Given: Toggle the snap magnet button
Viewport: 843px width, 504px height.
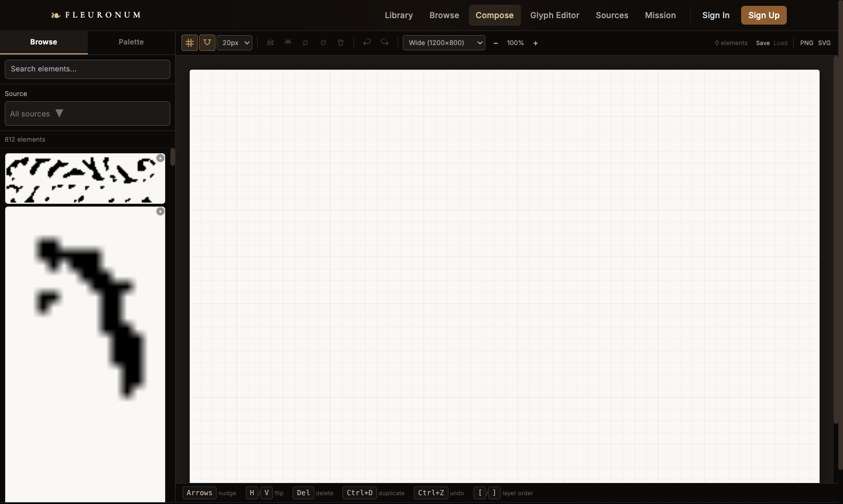Looking at the screenshot, I should click(207, 43).
